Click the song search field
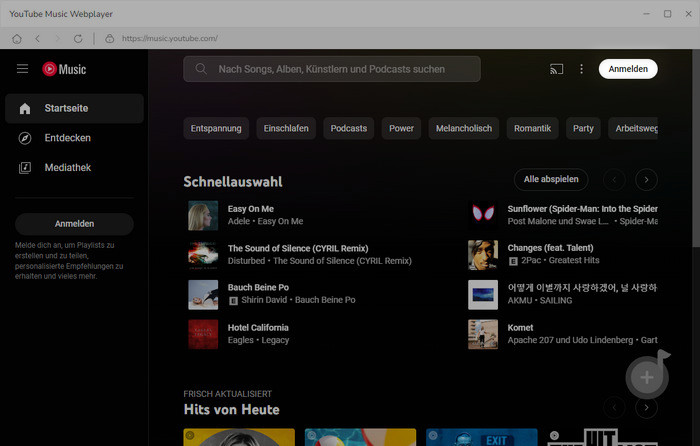The image size is (700, 446). pyautogui.click(x=332, y=69)
